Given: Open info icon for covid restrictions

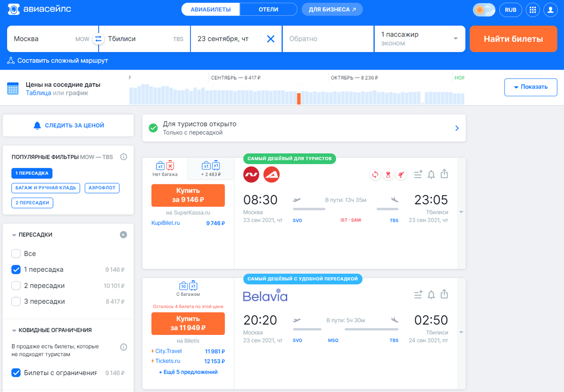Looking at the screenshot, I should (x=124, y=347).
